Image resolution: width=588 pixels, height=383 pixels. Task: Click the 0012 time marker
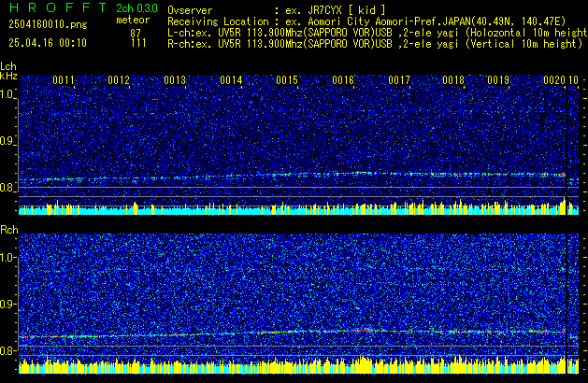119,80
